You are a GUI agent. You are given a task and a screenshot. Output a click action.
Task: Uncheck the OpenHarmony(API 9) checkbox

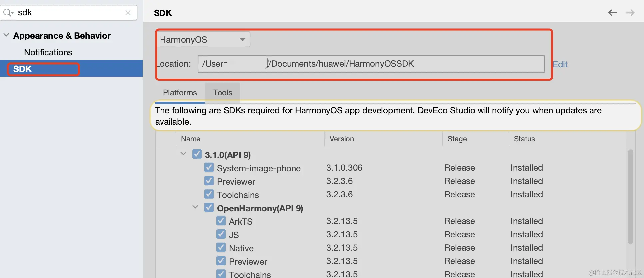(209, 207)
